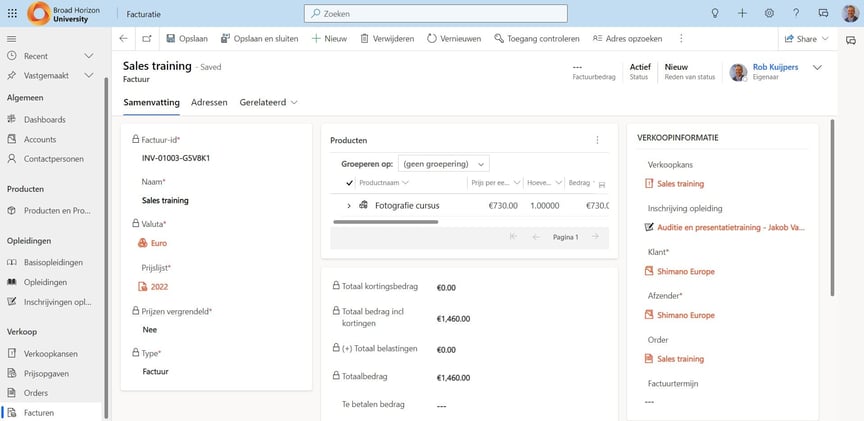Click Toegang controleren
The width and height of the screenshot is (864, 421).
click(x=537, y=39)
